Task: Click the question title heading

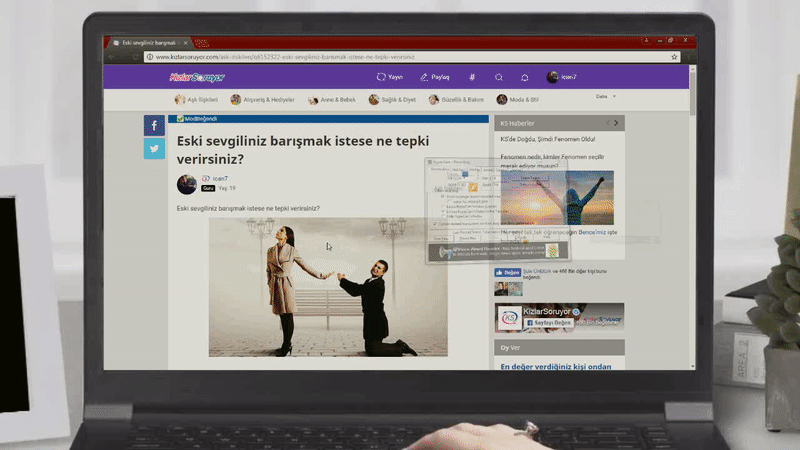Action: point(303,149)
